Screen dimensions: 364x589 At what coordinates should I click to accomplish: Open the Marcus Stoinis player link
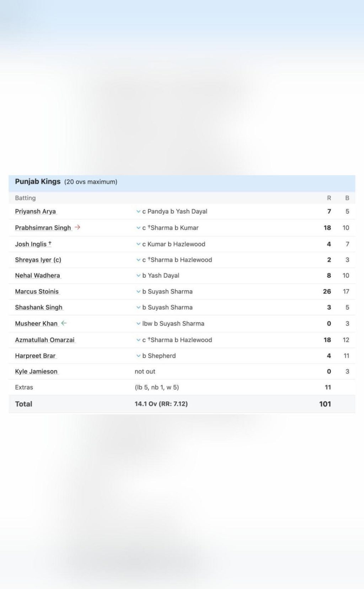tap(37, 291)
